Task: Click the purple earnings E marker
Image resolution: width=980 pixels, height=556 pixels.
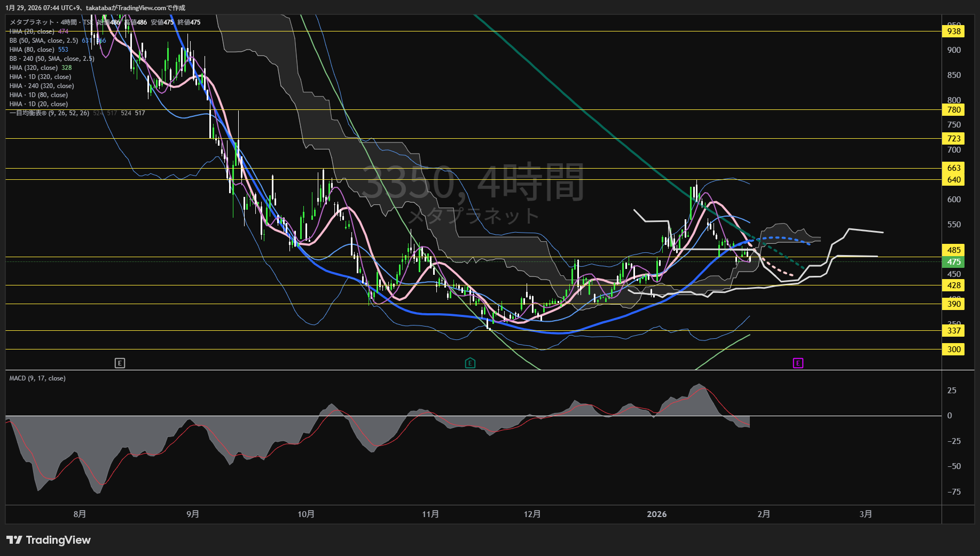Action: tap(797, 363)
